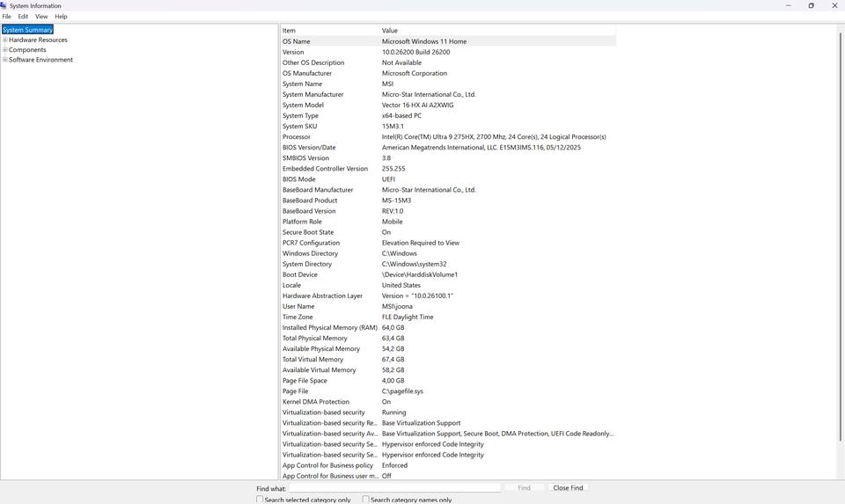
Task: Select the Other OS Description row
Action: coord(448,62)
